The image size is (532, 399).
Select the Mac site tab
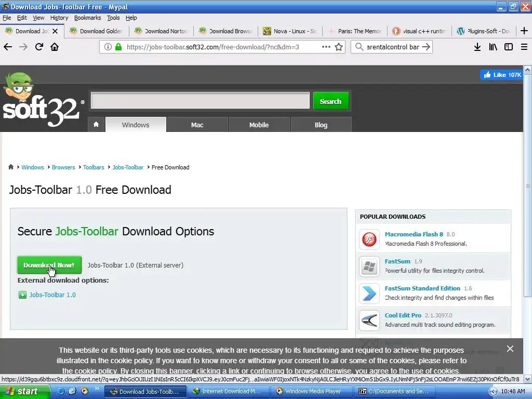click(197, 125)
